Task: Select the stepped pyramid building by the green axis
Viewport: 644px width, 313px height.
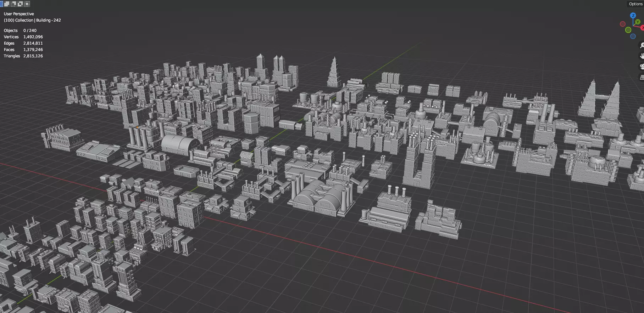Action: 334,74
